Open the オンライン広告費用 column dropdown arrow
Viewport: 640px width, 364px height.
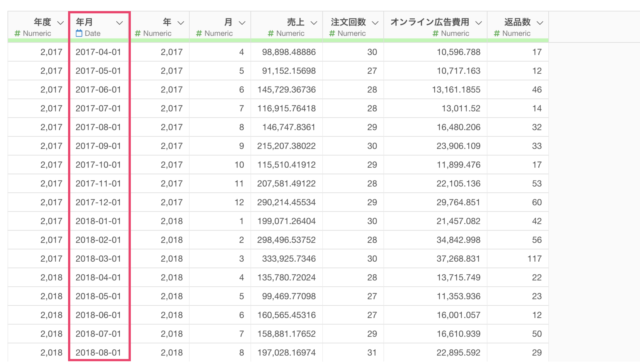click(x=478, y=23)
